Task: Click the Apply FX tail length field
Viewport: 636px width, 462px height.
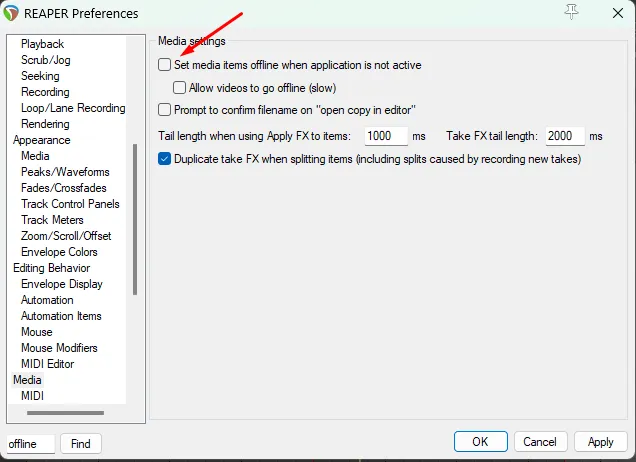Action: coord(386,136)
